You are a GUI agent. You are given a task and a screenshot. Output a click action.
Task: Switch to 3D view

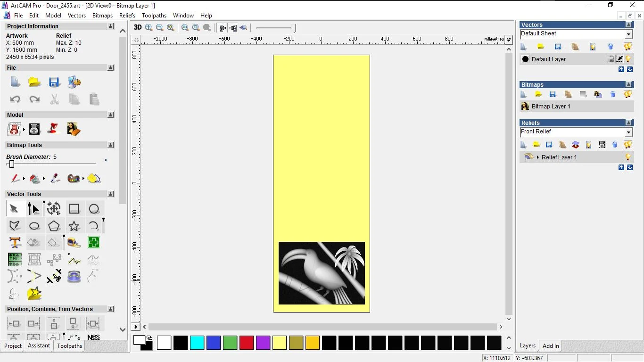pos(138,27)
